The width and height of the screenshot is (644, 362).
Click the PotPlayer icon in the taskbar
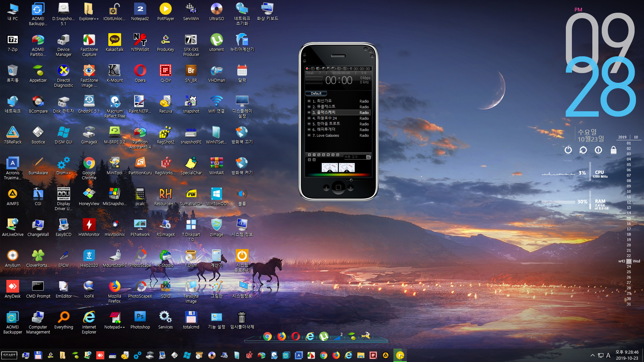400,355
